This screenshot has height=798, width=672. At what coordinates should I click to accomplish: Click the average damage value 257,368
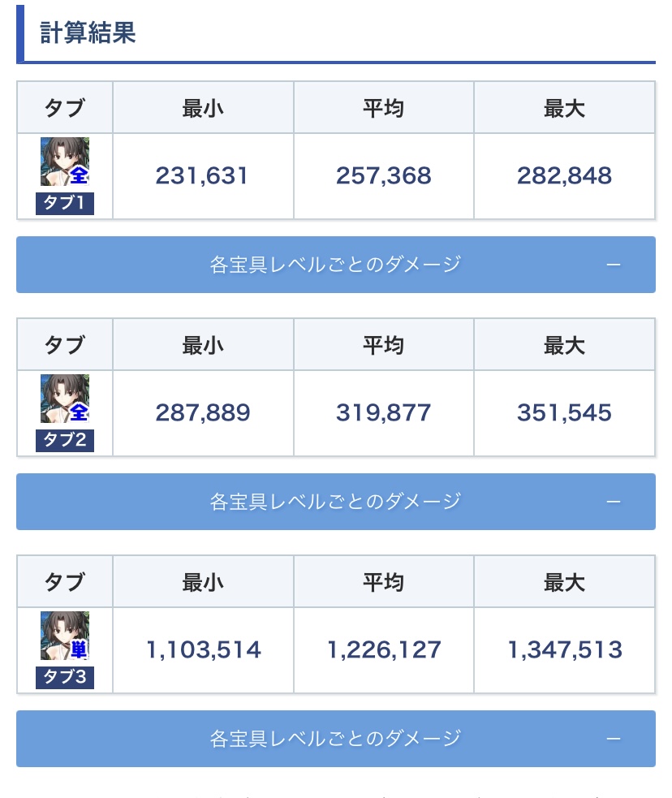pyautogui.click(x=383, y=176)
